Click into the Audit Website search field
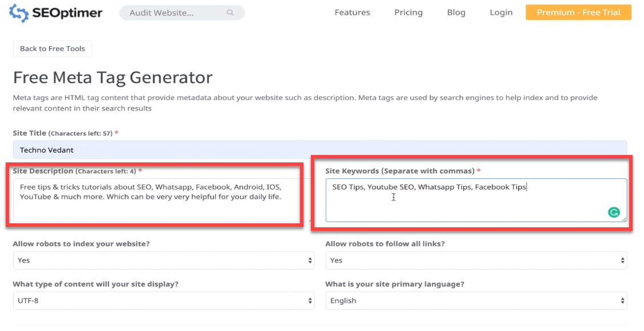The width and height of the screenshot is (644, 331). point(181,13)
